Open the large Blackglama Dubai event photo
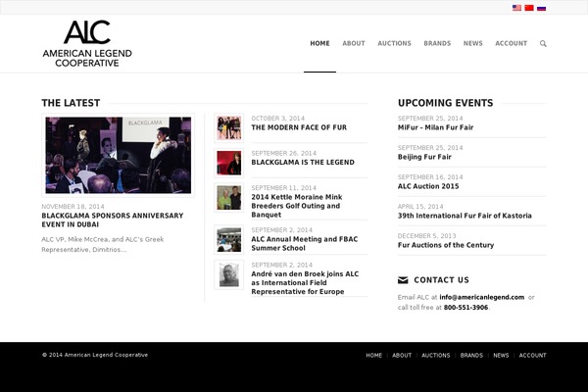 (x=119, y=155)
